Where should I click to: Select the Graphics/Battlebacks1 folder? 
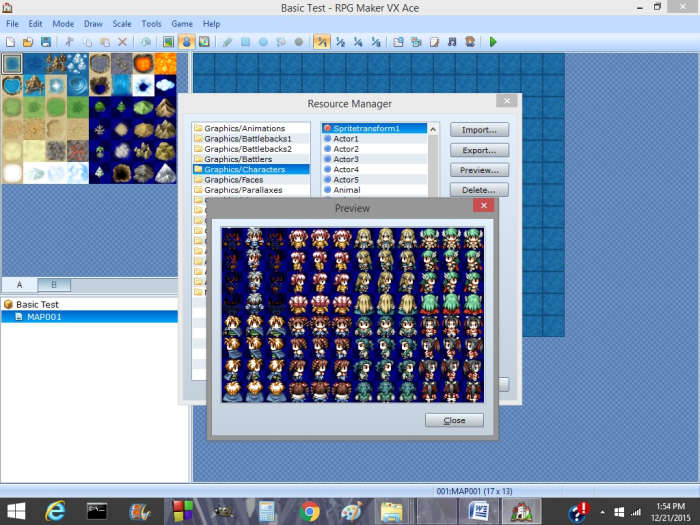pos(251,138)
